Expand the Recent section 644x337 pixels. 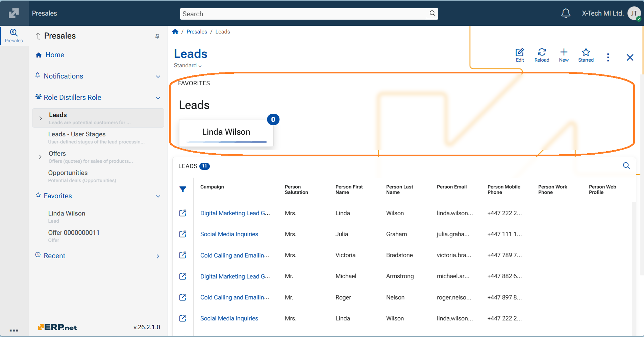tap(158, 256)
